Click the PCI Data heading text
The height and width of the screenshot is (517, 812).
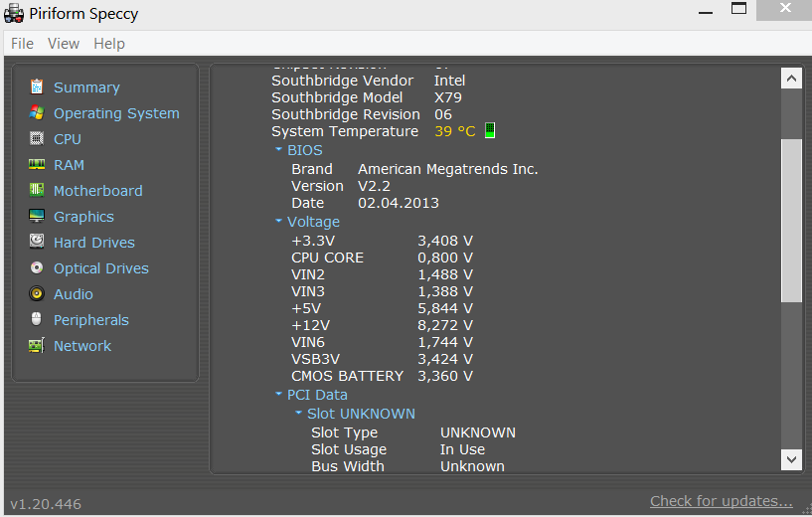click(x=317, y=395)
